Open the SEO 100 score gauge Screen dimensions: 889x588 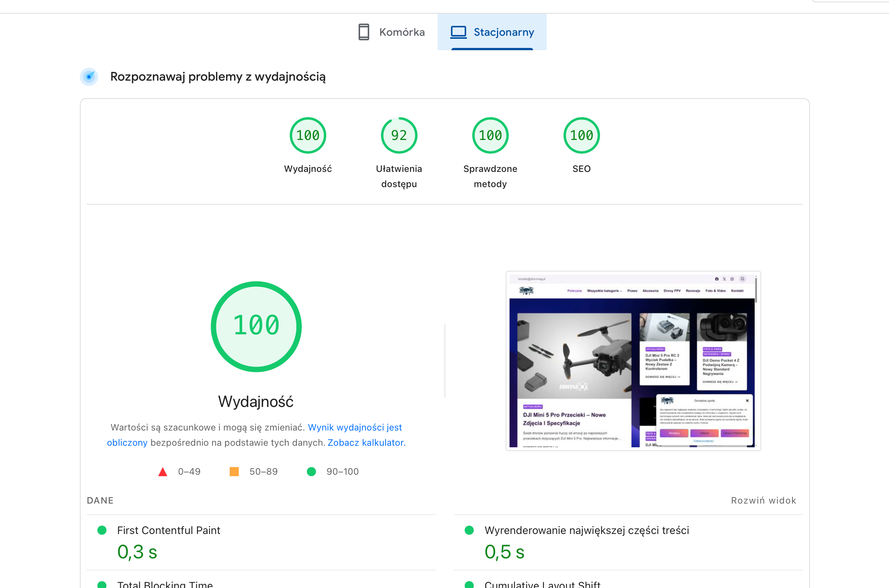pyautogui.click(x=581, y=135)
